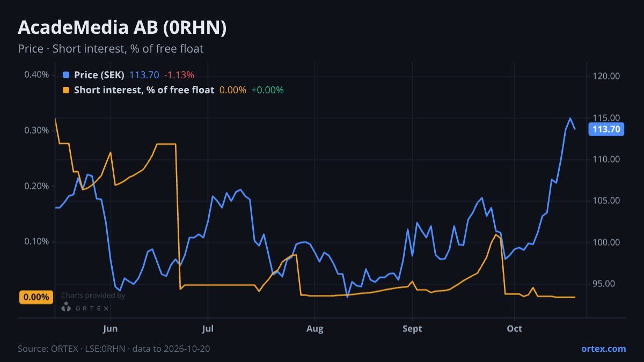The width and height of the screenshot is (644, 362).
Task: Click the orange Short interest legend dot
Action: pos(66,90)
